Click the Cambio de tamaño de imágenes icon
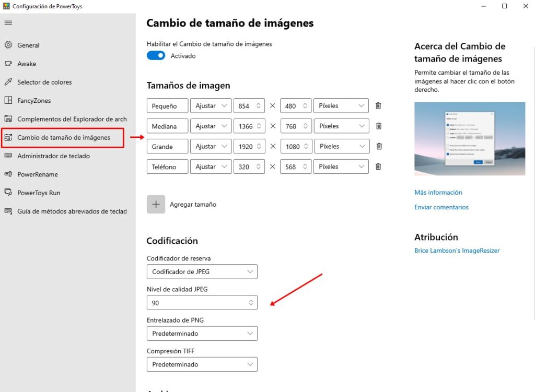Image resolution: width=535 pixels, height=392 pixels. [x=8, y=137]
